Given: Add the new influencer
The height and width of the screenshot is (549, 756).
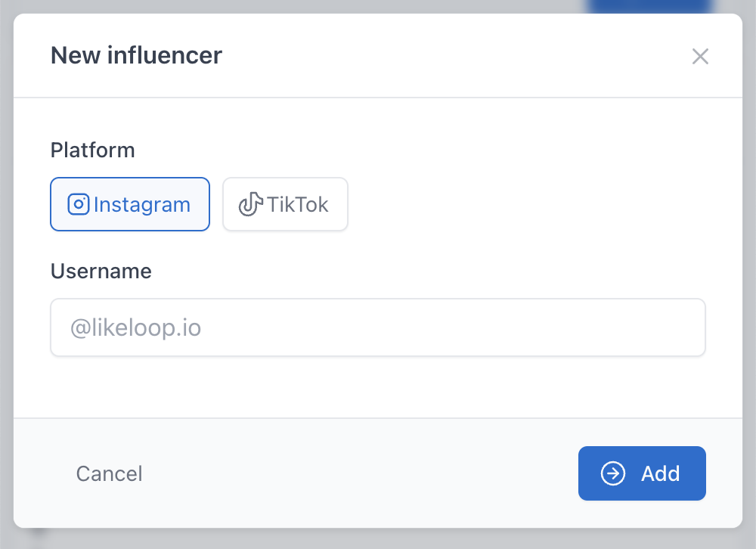Looking at the screenshot, I should click(x=642, y=473).
